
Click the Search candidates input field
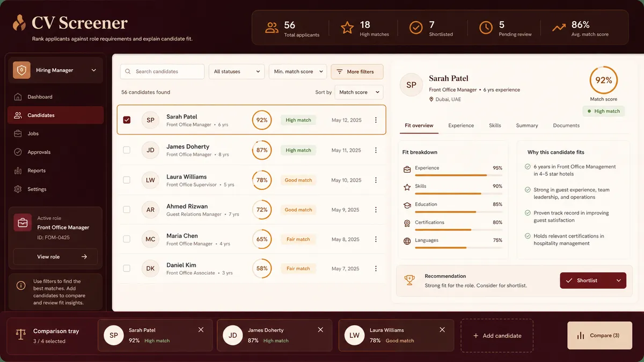[x=163, y=71]
